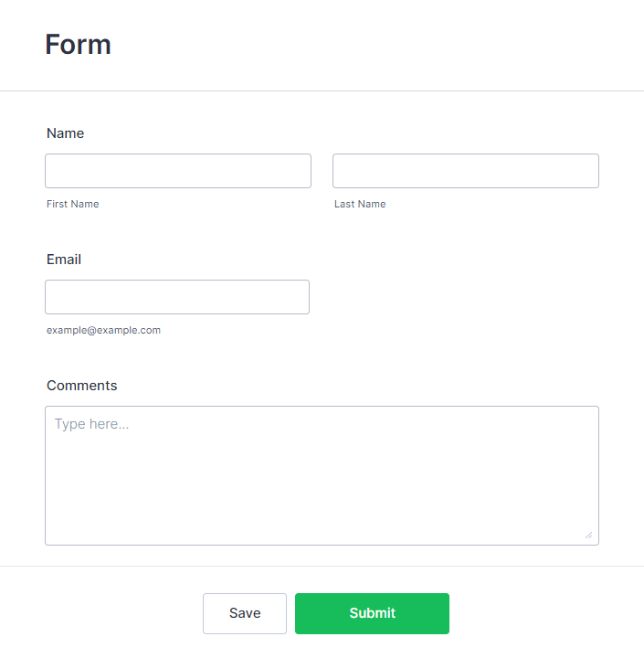Click the divider line under Form heading

coord(322,91)
